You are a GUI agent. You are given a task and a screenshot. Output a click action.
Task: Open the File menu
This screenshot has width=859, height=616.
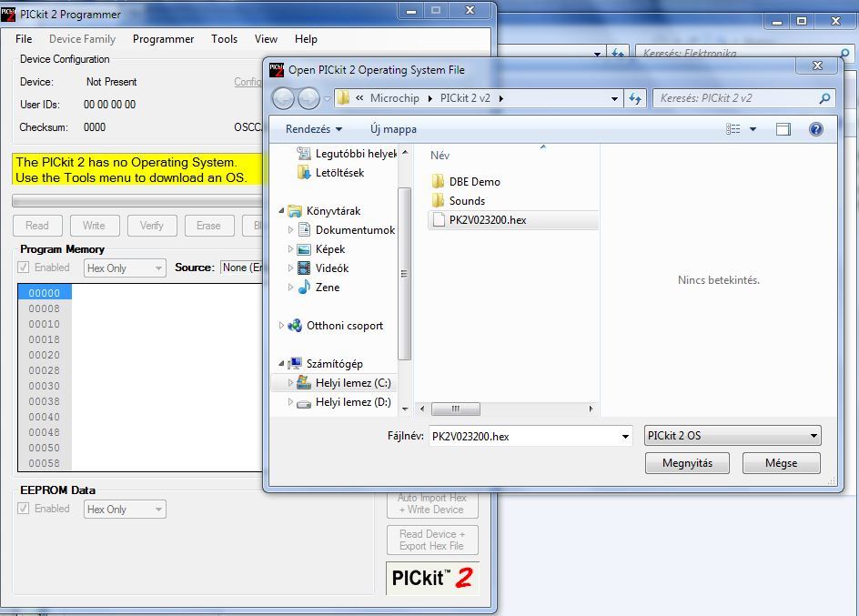[24, 39]
